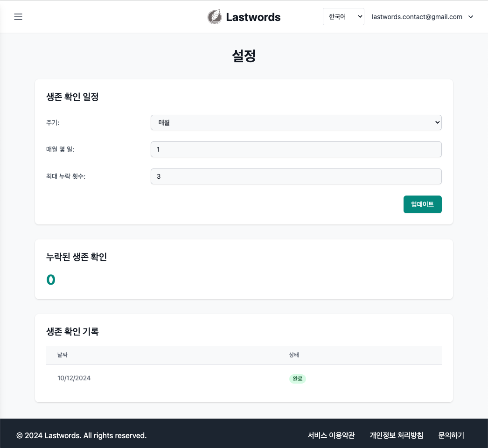Image resolution: width=488 pixels, height=448 pixels.
Task: Open the 한국어 language dropdown
Action: point(343,16)
